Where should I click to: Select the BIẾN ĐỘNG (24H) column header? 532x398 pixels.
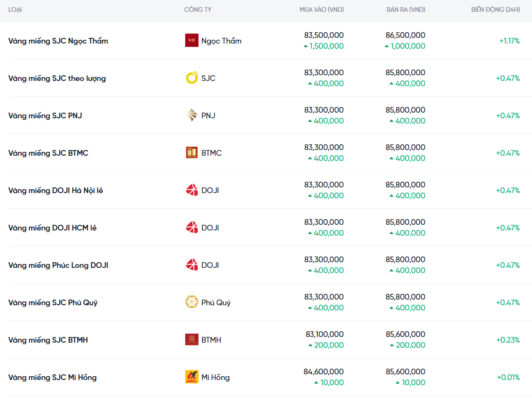[496, 10]
